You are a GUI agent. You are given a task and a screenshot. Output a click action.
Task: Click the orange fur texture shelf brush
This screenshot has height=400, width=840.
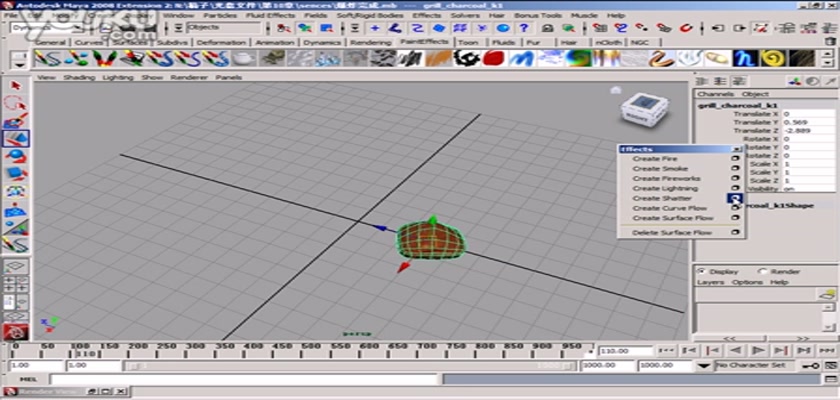pyautogui.click(x=438, y=58)
